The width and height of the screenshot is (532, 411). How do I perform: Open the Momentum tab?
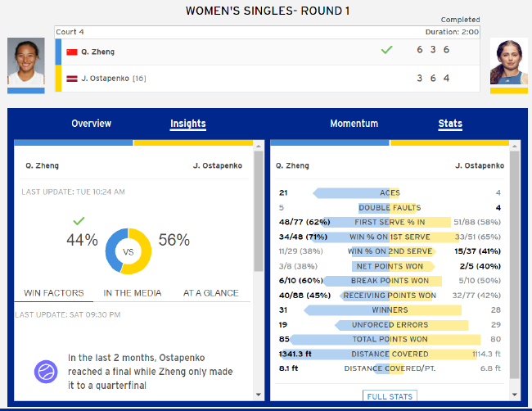click(354, 124)
